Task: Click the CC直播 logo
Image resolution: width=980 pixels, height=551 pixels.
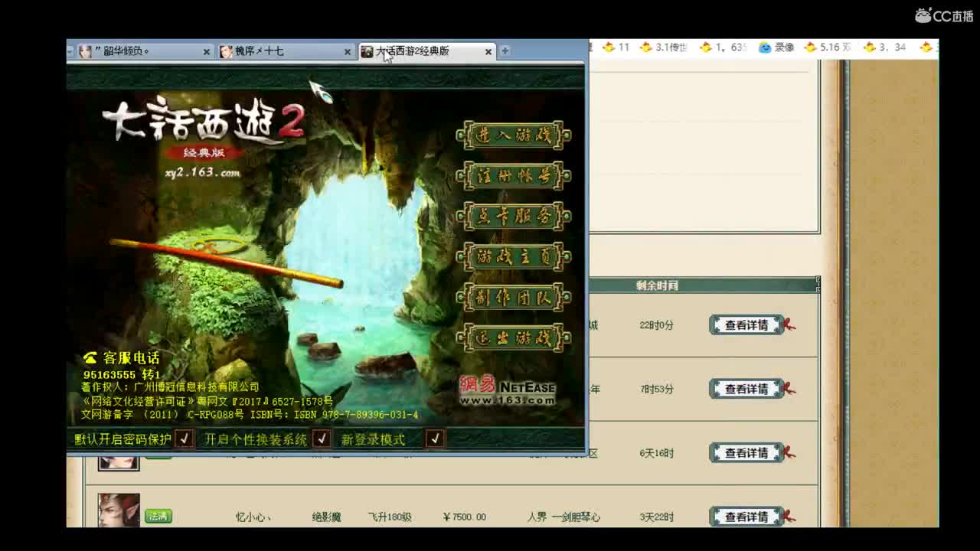Action: point(944,15)
